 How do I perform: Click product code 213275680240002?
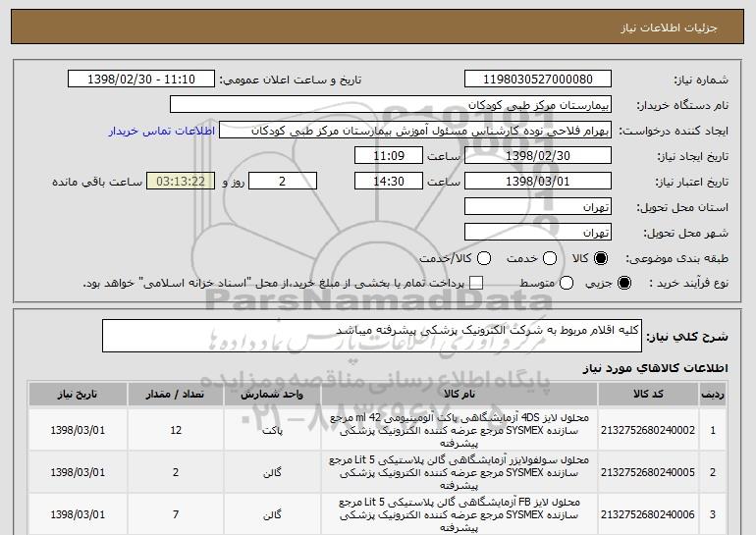pos(648,430)
